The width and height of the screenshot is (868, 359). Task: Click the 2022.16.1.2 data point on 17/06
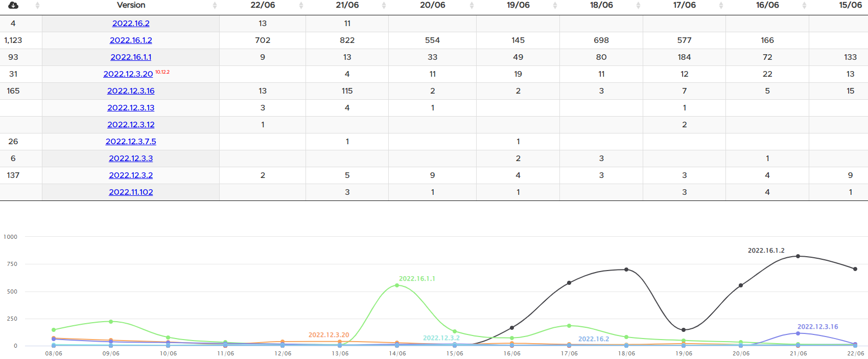pos(569,283)
